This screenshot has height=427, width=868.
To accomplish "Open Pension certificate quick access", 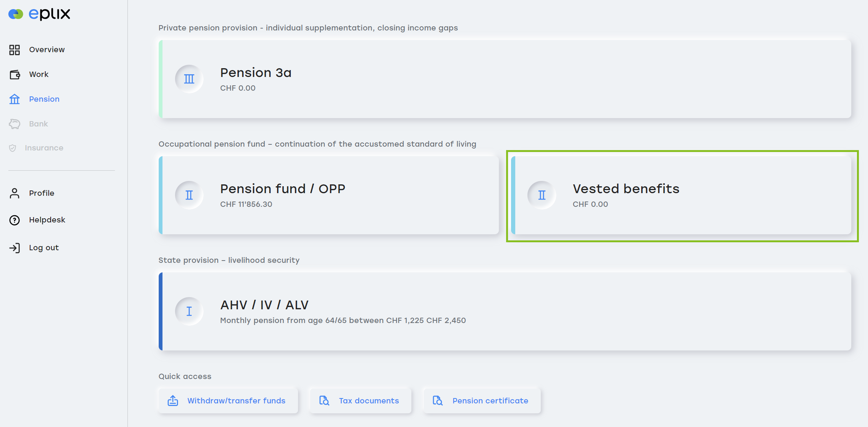I will tap(482, 401).
